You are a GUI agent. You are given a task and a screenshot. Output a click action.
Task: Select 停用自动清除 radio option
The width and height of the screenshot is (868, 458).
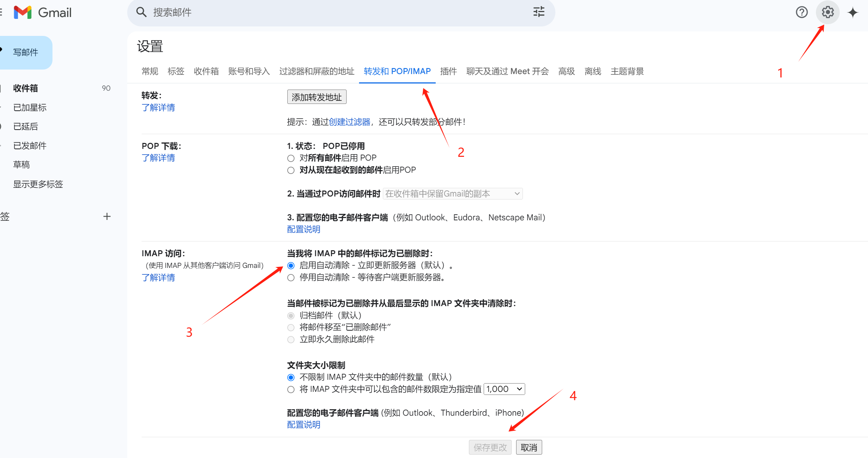click(291, 278)
